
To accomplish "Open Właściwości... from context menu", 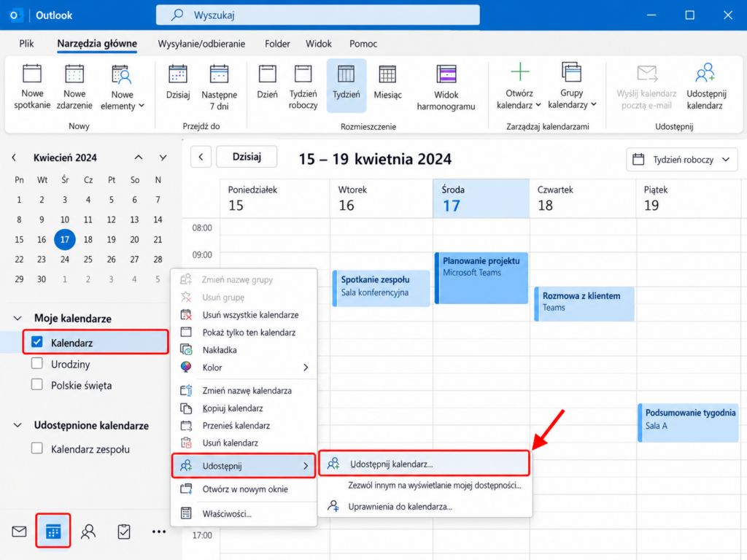I will tap(244, 514).
